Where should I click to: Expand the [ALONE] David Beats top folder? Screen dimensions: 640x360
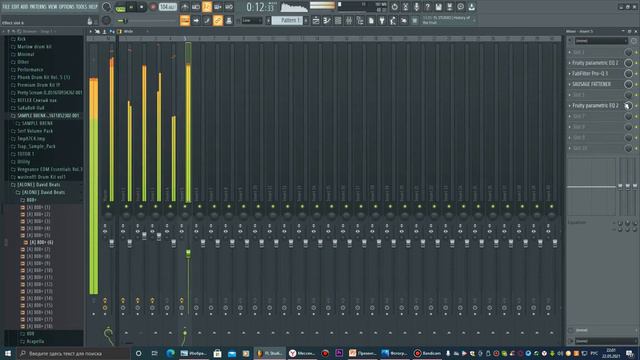(38, 185)
